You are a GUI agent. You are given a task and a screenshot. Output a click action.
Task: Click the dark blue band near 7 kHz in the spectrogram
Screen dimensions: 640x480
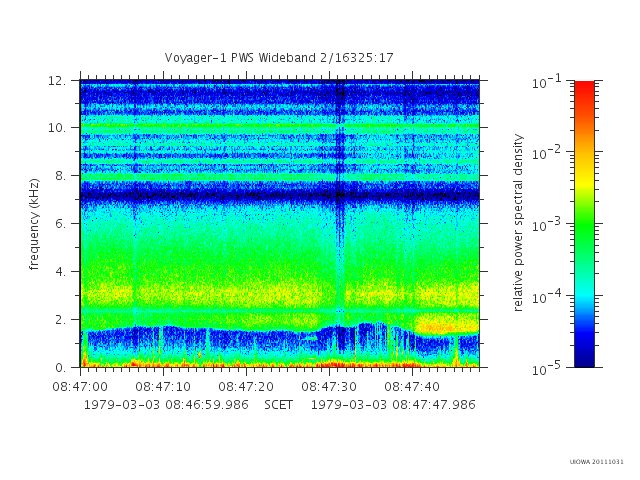coord(280,194)
